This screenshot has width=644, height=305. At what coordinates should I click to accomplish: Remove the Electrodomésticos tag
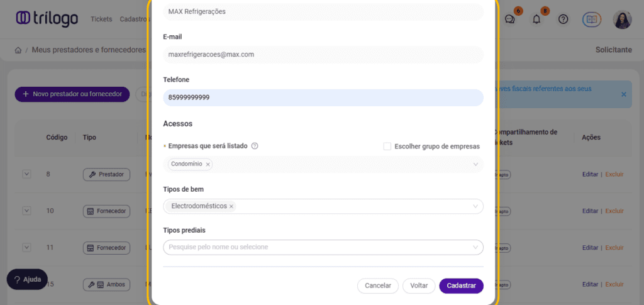pos(231,206)
